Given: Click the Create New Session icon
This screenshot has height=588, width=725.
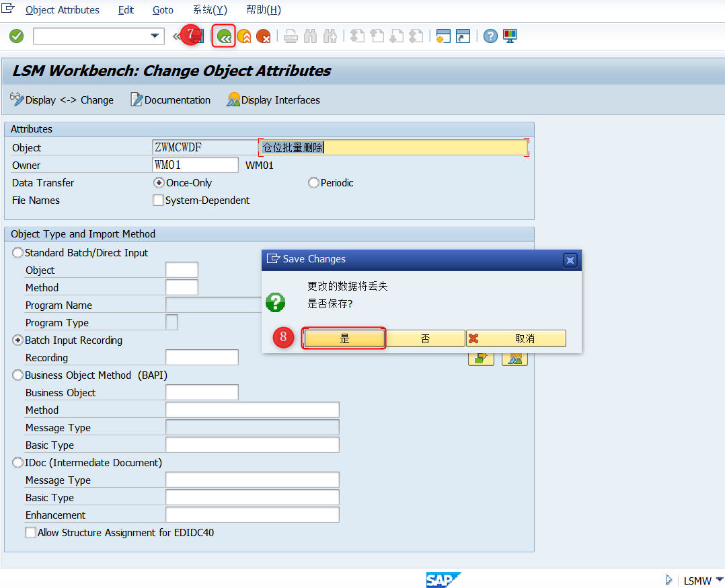Looking at the screenshot, I should (443, 36).
